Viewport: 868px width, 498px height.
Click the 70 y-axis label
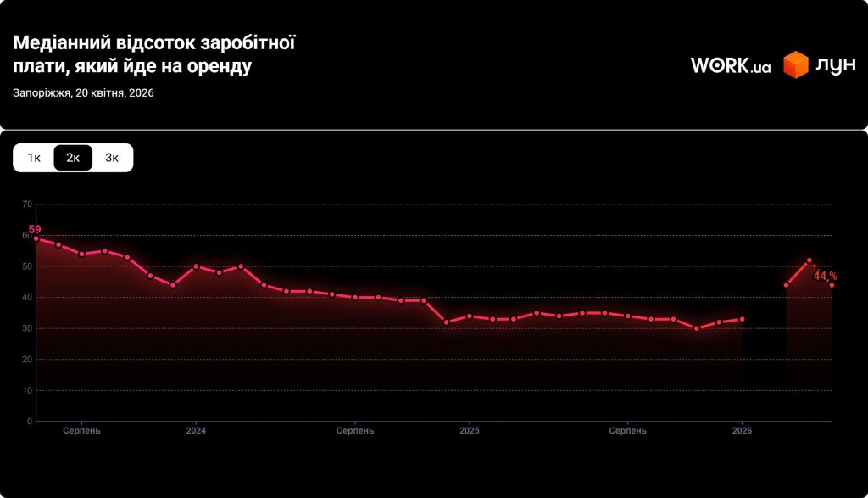point(27,204)
